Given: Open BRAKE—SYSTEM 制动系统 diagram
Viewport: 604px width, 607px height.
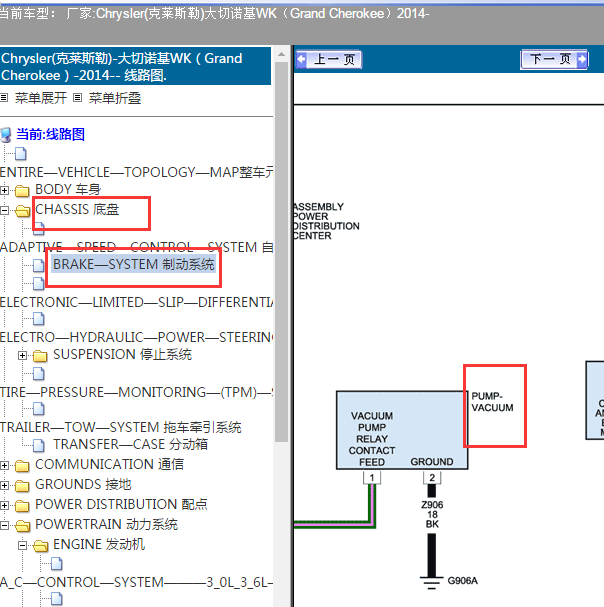Looking at the screenshot, I should [x=134, y=264].
